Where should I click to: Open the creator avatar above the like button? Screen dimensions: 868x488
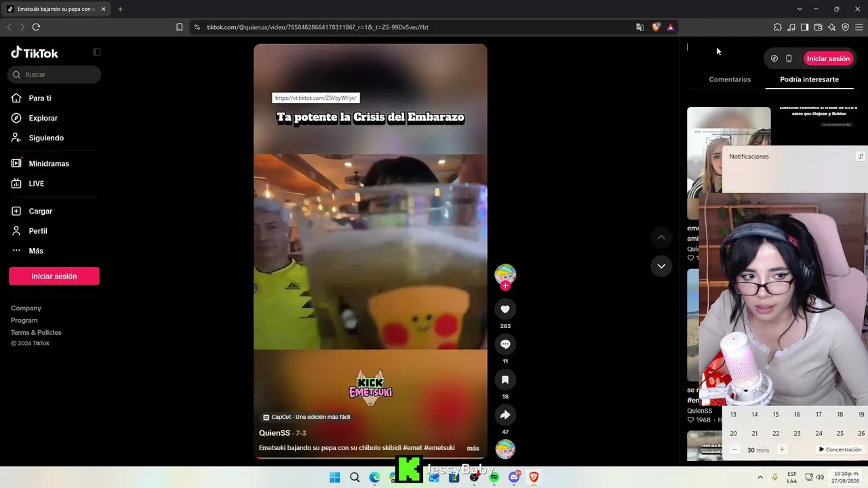[x=505, y=274]
